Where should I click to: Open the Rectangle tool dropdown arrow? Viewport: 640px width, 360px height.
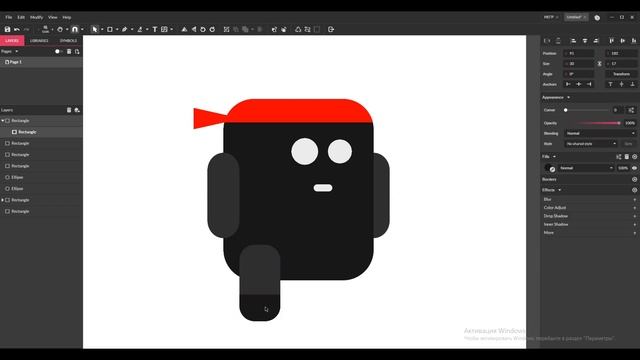tap(117, 29)
